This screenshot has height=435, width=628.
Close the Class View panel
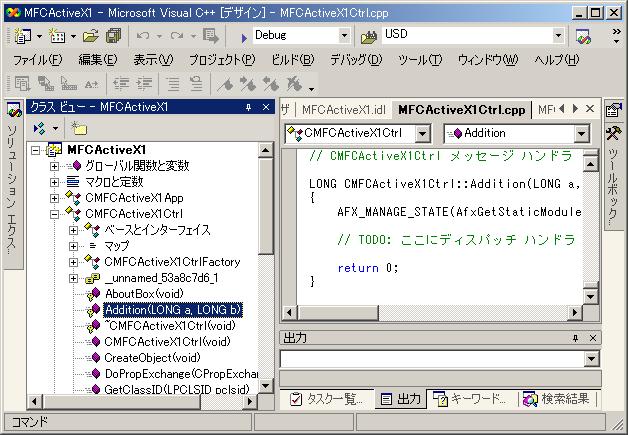pyautogui.click(x=266, y=107)
